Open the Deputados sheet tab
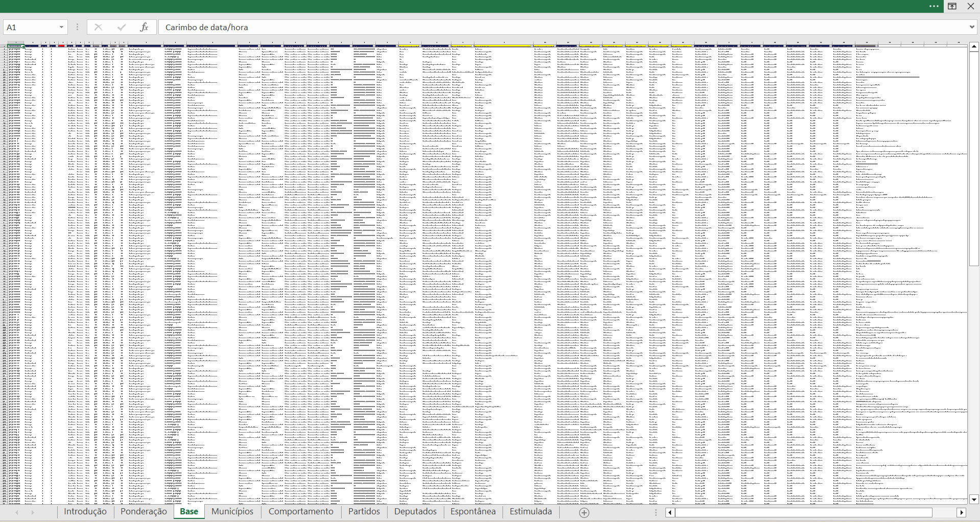The width and height of the screenshot is (980, 522). 415,511
